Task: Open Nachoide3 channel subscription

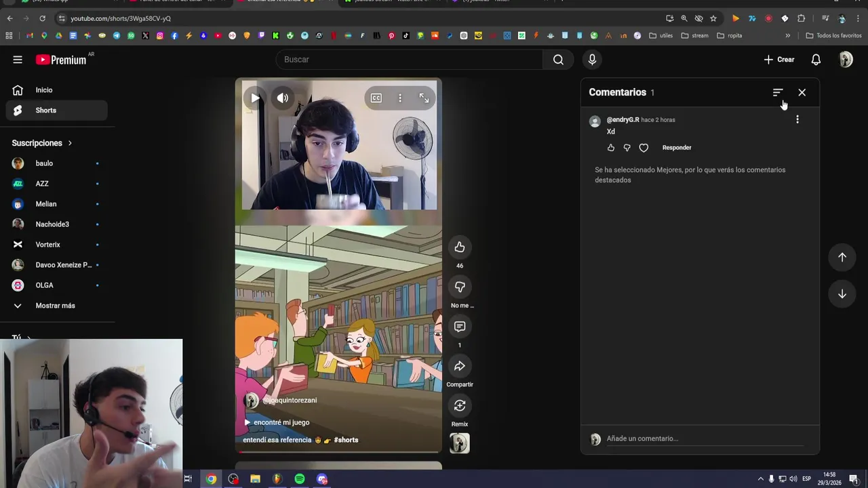Action: pyautogui.click(x=56, y=224)
